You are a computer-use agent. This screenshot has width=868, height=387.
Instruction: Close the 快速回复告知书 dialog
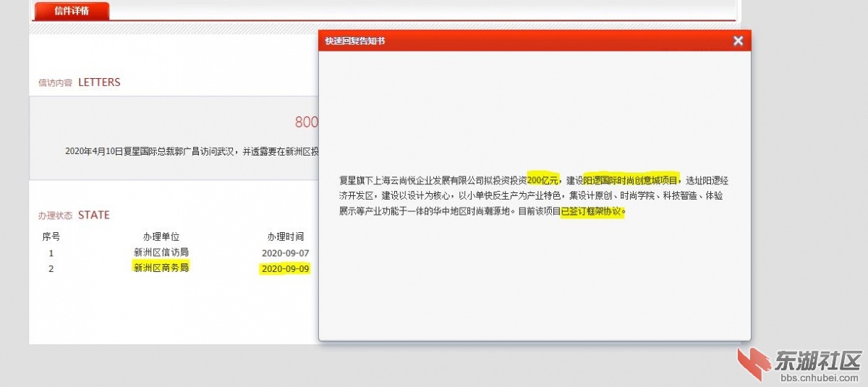tap(738, 41)
